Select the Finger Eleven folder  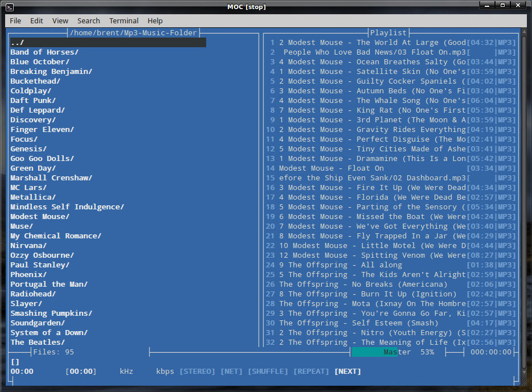pos(42,129)
